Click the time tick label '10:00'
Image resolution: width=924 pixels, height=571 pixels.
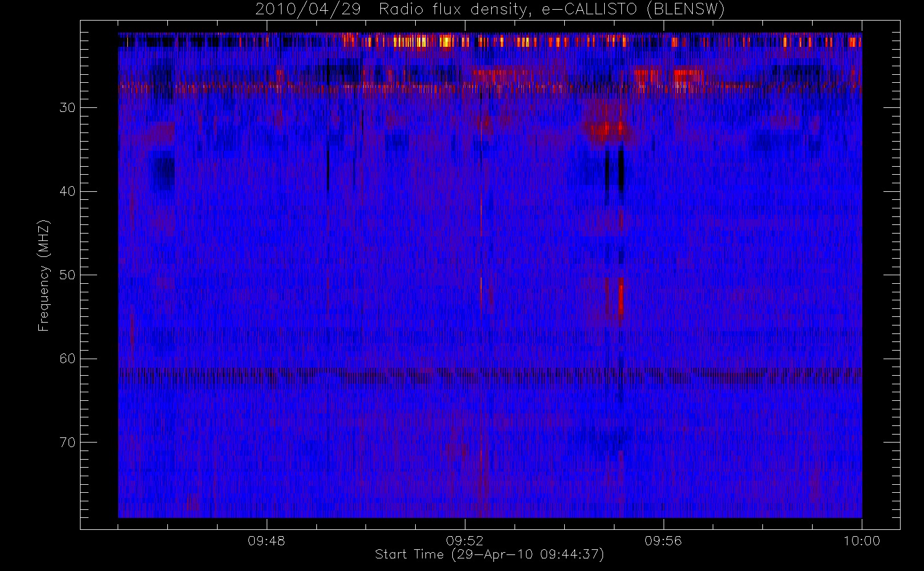(862, 541)
